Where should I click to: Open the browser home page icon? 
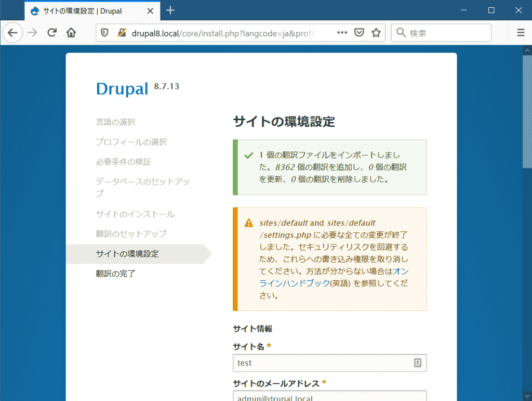point(71,33)
